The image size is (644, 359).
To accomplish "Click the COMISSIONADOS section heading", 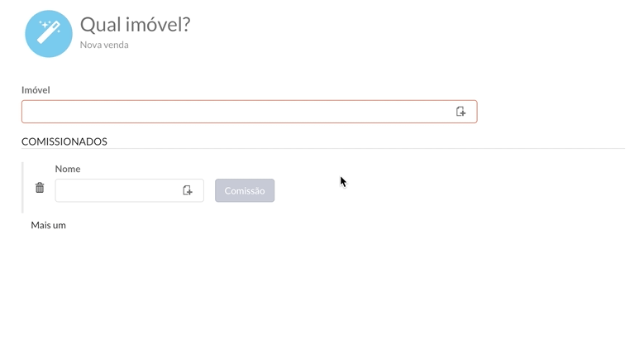I will tap(64, 141).
